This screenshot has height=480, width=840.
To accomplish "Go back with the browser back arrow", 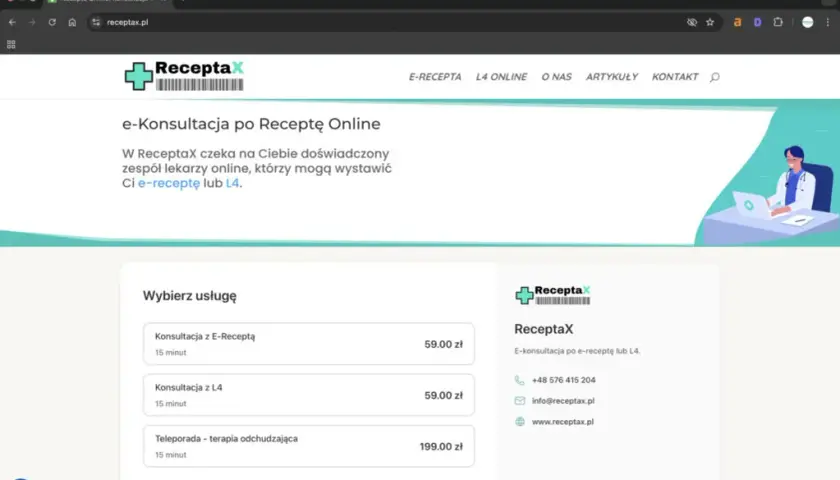I will coord(12,22).
